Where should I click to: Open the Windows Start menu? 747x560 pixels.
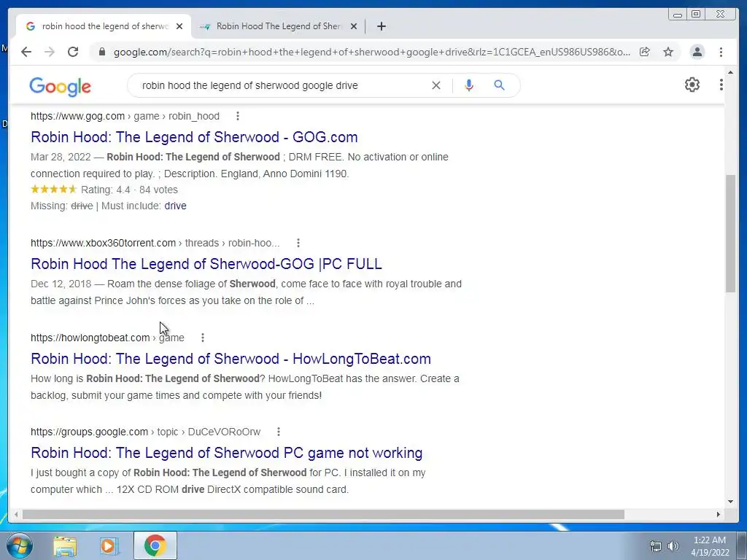[x=20, y=545]
